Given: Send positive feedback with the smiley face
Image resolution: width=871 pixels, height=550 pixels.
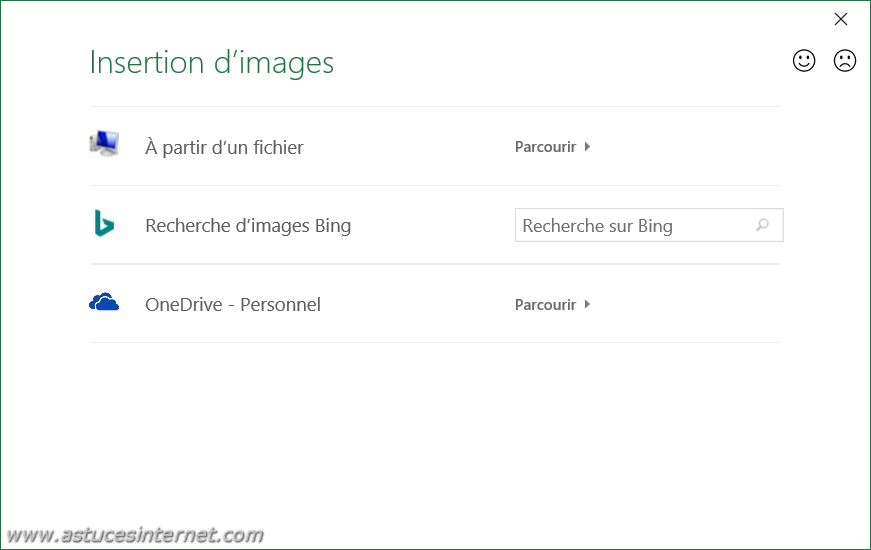Looking at the screenshot, I should tap(804, 61).
